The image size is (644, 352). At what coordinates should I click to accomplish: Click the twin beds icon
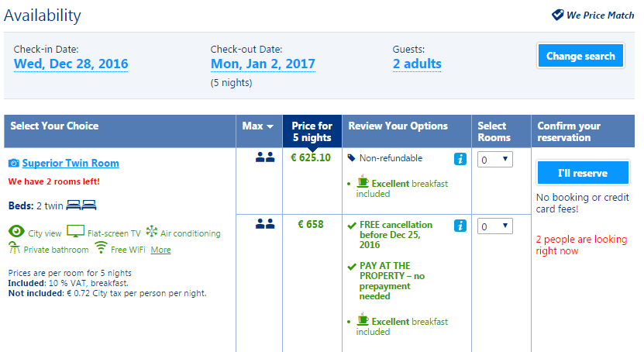coord(81,205)
